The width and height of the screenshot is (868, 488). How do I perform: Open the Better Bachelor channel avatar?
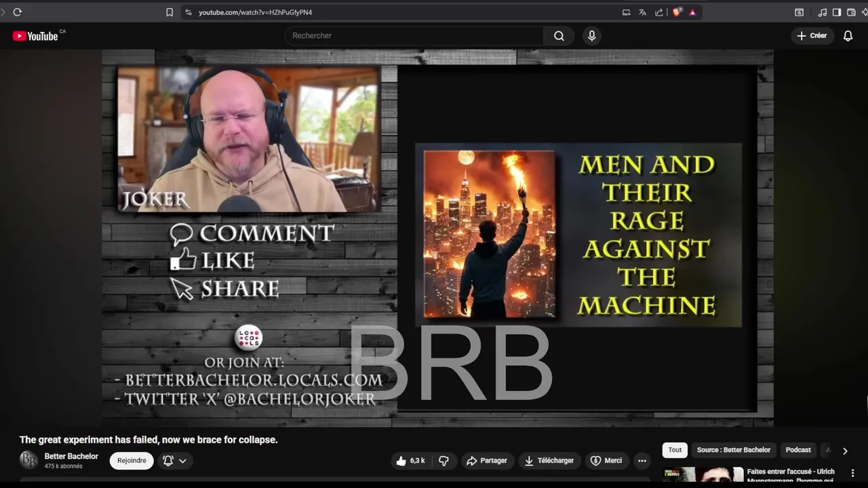pyautogui.click(x=28, y=460)
